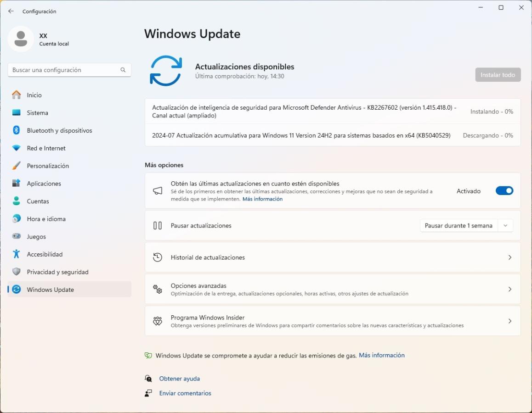Click the Red e Internet Wi-Fi icon
532x413 pixels.
pos(17,148)
